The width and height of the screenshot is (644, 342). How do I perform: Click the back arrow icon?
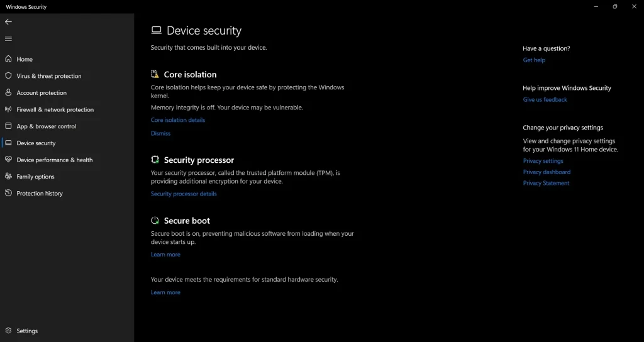tap(8, 21)
